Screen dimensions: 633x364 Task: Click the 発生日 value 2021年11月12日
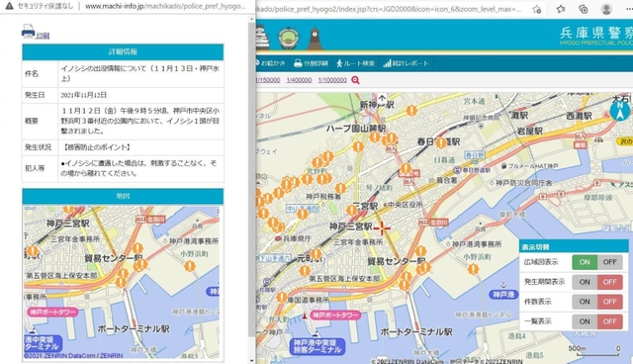[83, 95]
